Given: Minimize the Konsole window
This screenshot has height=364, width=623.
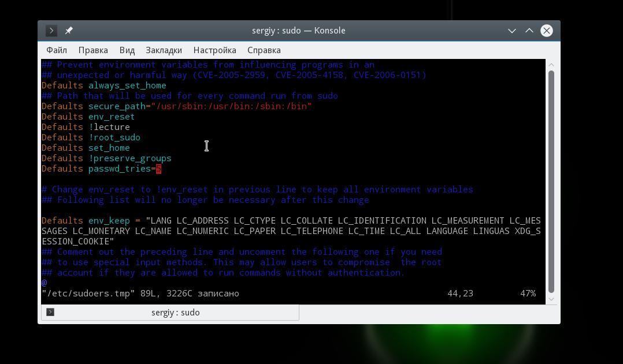Looking at the screenshot, I should point(512,31).
